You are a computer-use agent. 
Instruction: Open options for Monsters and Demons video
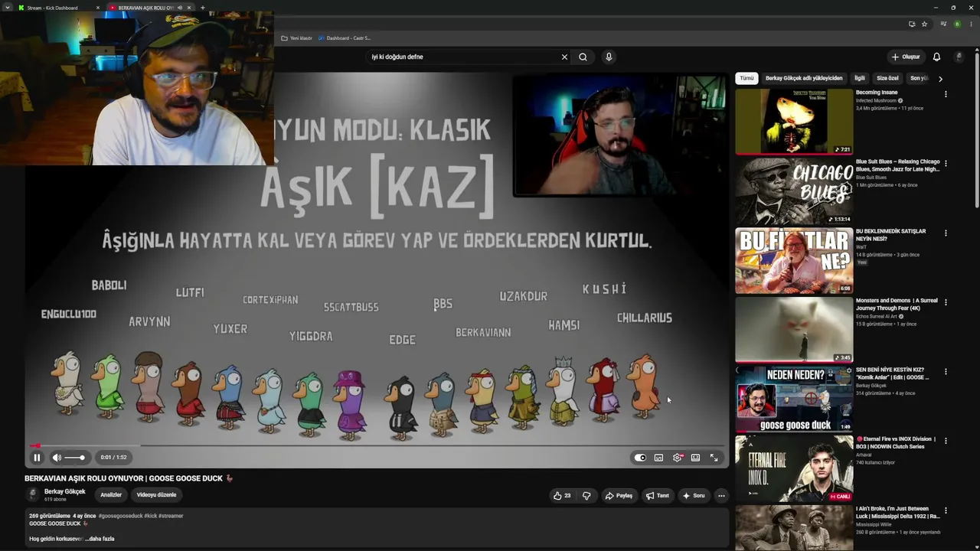click(946, 302)
